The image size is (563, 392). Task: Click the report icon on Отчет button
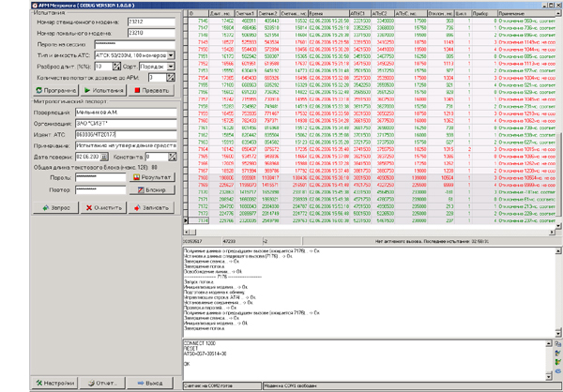[92, 383]
